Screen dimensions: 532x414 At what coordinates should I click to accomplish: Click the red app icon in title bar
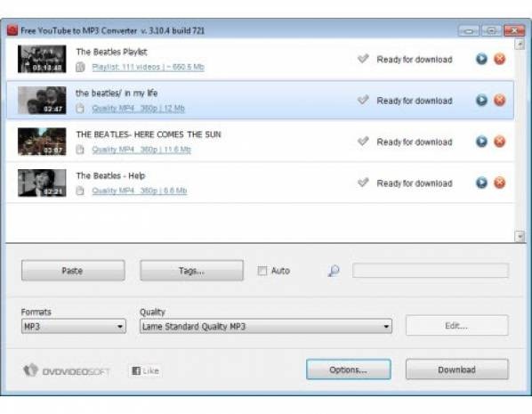coord(12,30)
